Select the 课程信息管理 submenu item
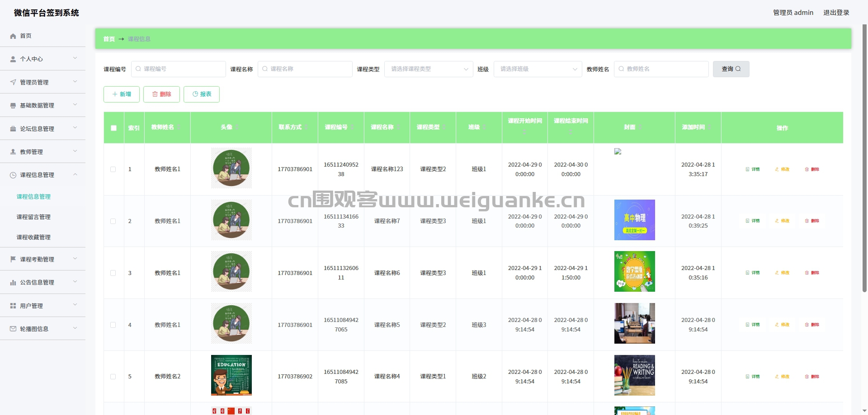This screenshot has height=415, width=868. [x=33, y=197]
